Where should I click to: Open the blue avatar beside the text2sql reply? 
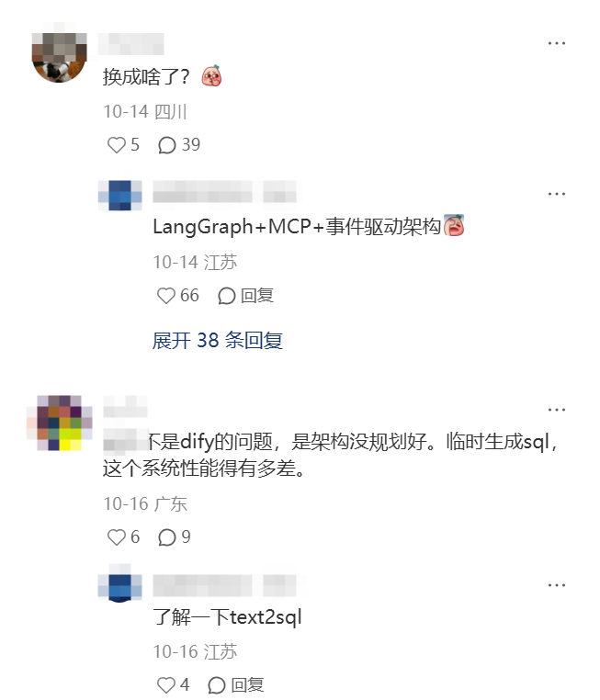click(x=120, y=584)
